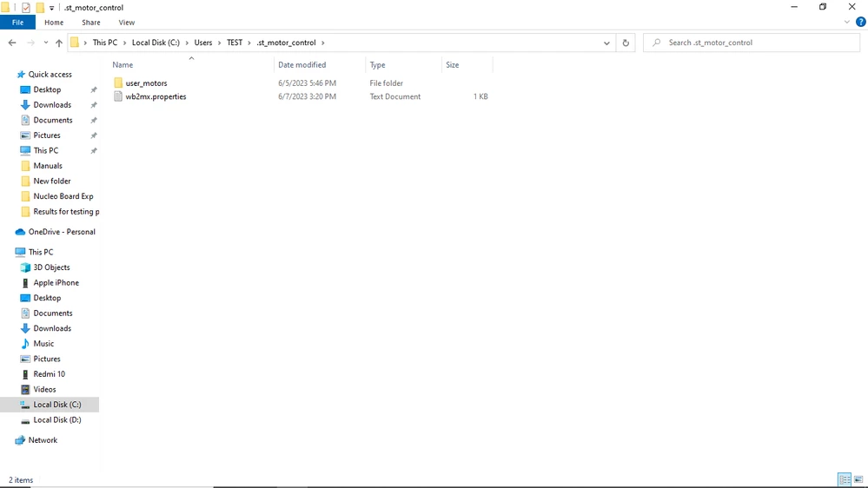The image size is (868, 488).
Task: Open the Nucleo Board Exp folder
Action: (x=63, y=196)
